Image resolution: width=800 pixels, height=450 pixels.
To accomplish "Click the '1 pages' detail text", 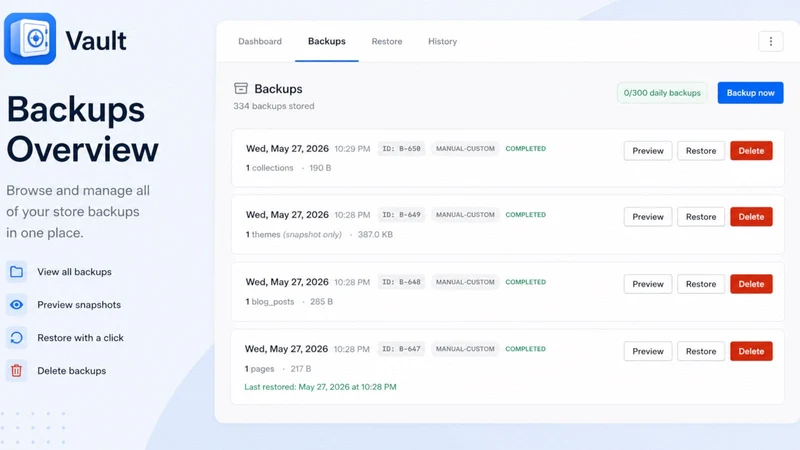I will click(x=259, y=368).
